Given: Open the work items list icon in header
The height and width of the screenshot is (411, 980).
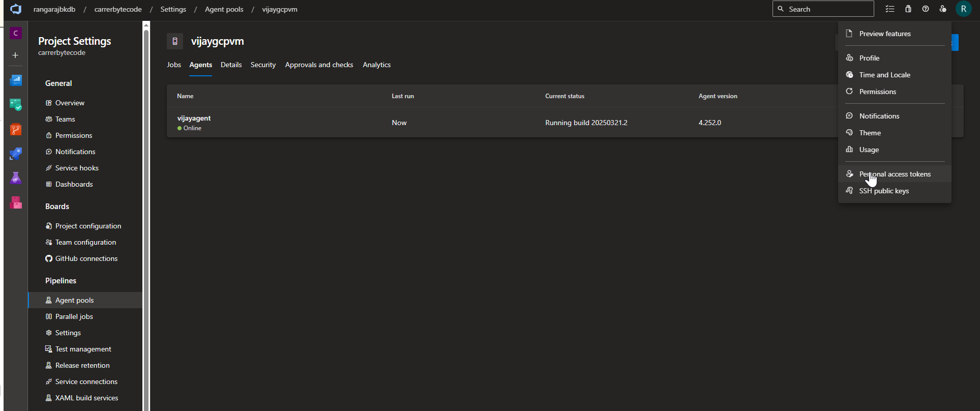Looking at the screenshot, I should (890, 9).
